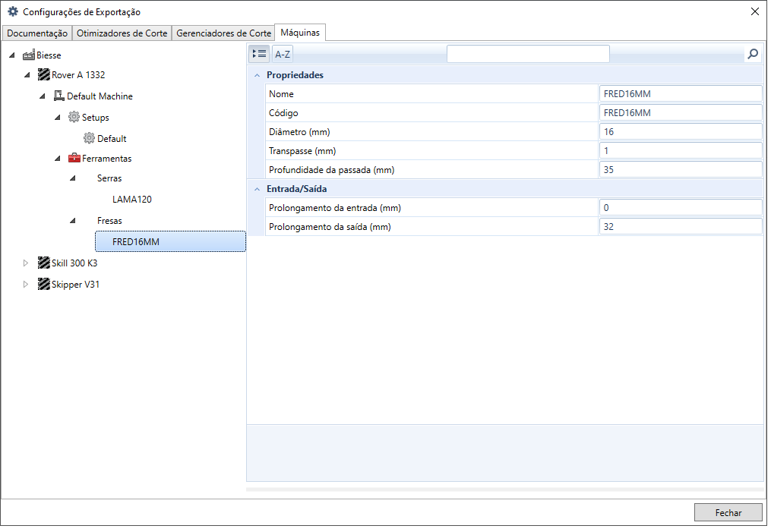Collapse the Entrada/Saída section
Image resolution: width=771 pixels, height=532 pixels.
pyautogui.click(x=257, y=189)
